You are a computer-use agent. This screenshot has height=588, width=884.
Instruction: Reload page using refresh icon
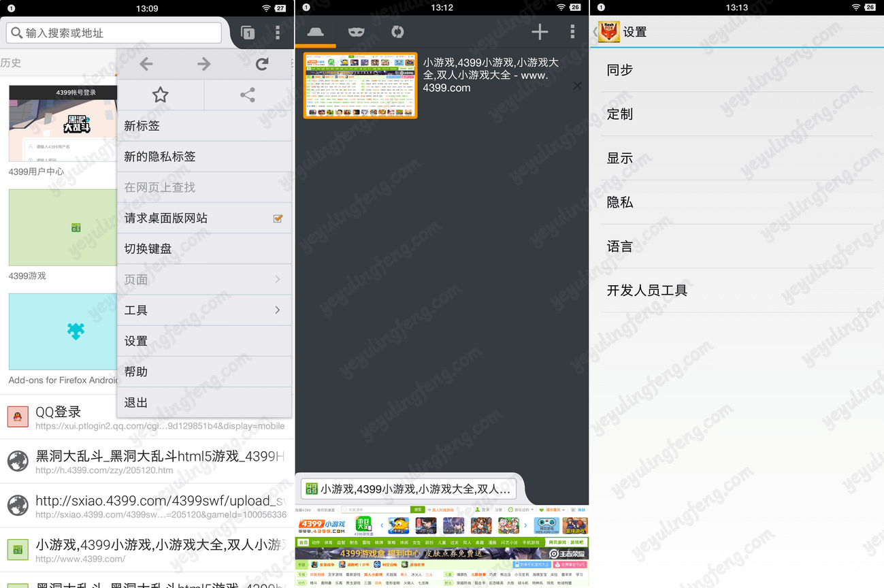(262, 64)
